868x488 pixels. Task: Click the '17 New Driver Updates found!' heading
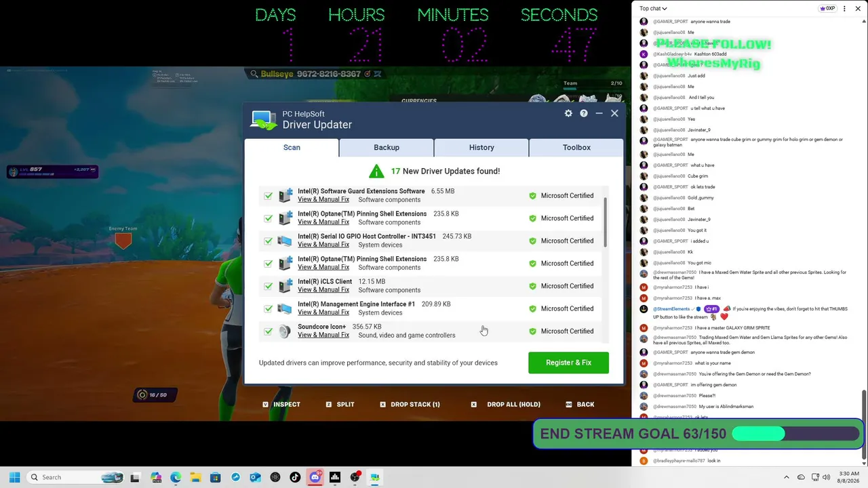click(445, 171)
